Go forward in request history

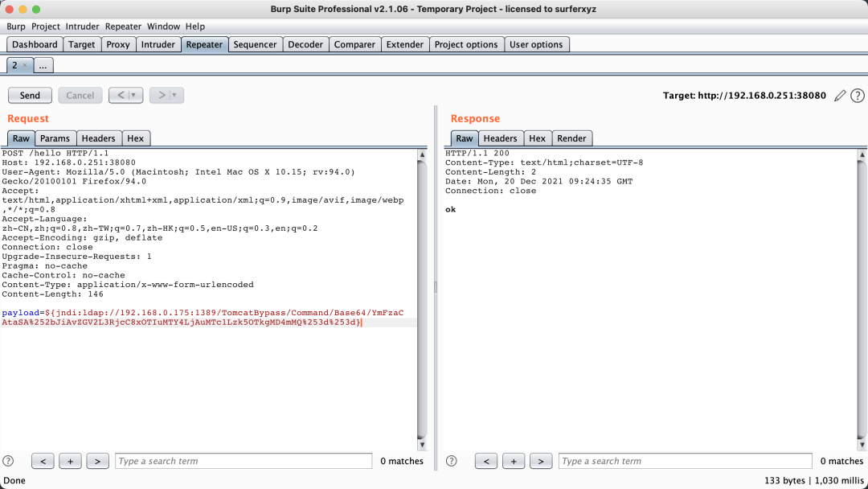162,95
